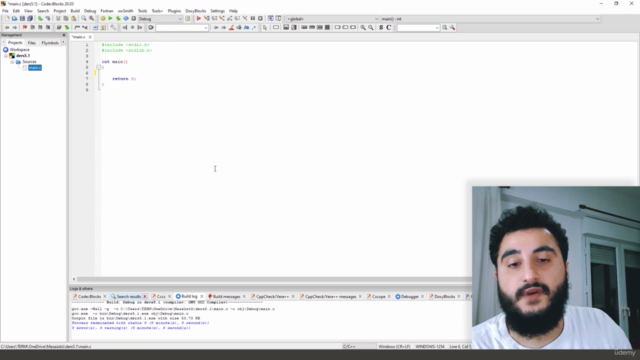Click the Toggle source icon labeled S
Viewport: 640px width, 360px height.
tap(381, 28)
